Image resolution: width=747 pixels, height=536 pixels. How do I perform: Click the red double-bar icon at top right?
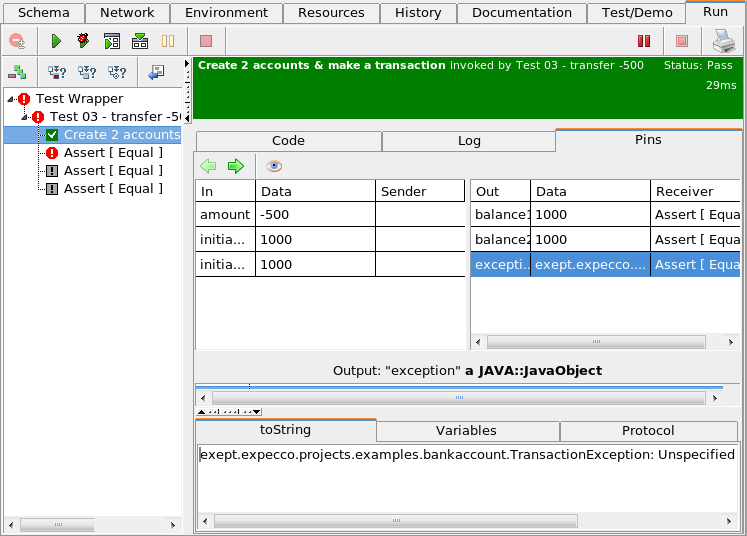pyautogui.click(x=645, y=42)
